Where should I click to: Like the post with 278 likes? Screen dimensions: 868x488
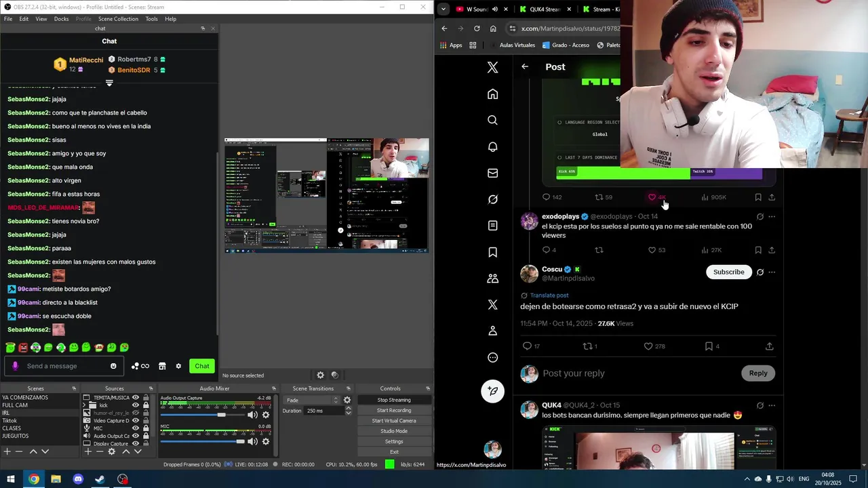click(648, 346)
